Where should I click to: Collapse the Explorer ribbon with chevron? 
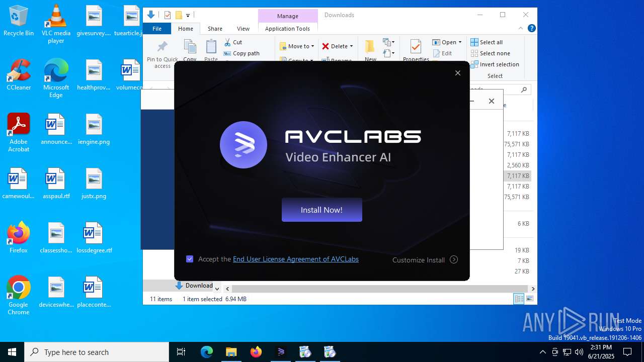pos(521,29)
